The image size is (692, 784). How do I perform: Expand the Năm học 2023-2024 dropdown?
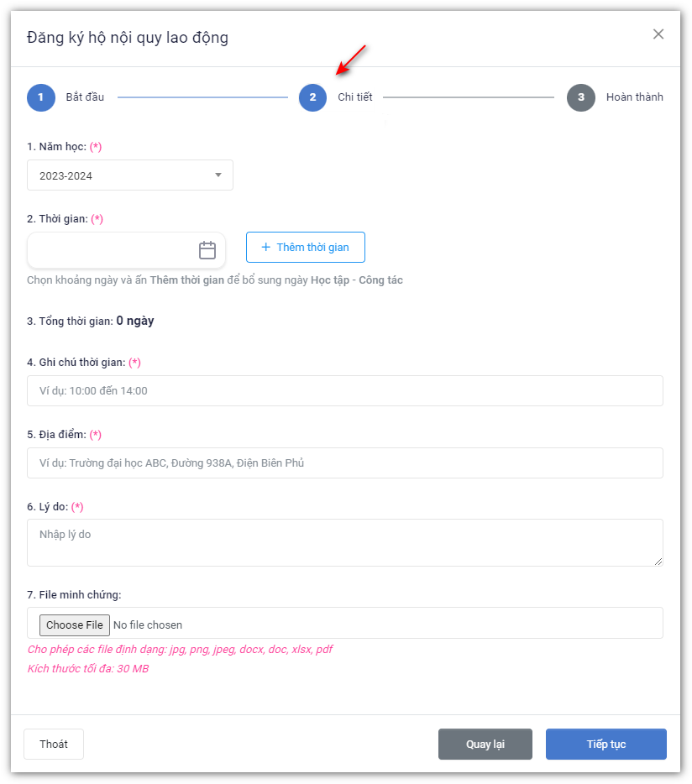(x=129, y=175)
